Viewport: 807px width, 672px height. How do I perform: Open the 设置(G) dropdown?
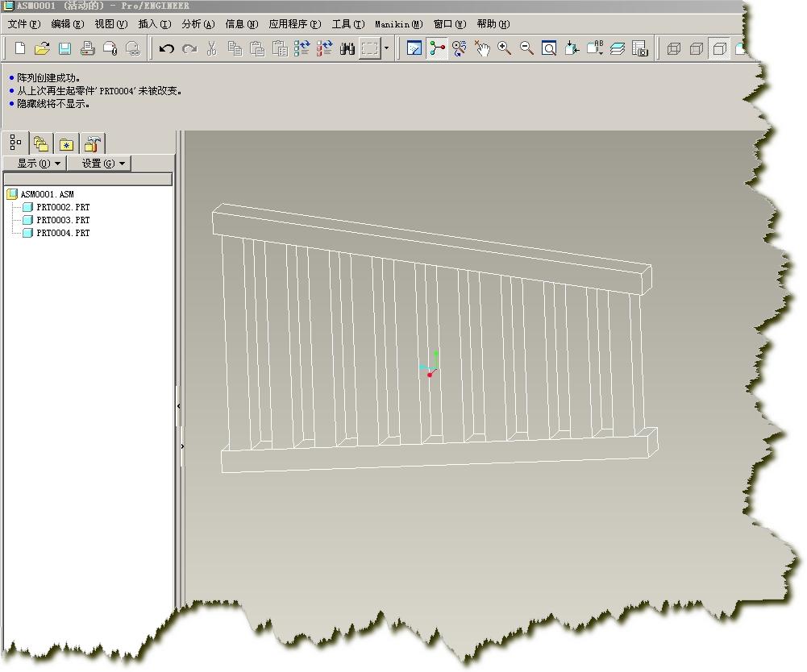pyautogui.click(x=100, y=164)
